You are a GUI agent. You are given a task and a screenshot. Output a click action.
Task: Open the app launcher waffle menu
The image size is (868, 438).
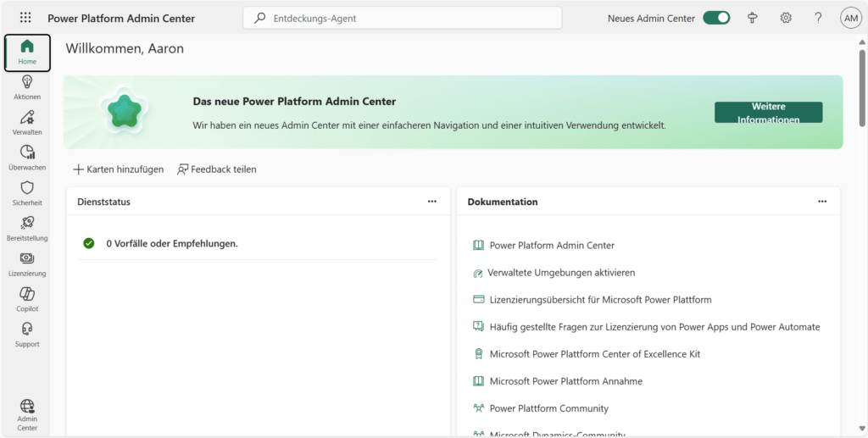click(25, 18)
